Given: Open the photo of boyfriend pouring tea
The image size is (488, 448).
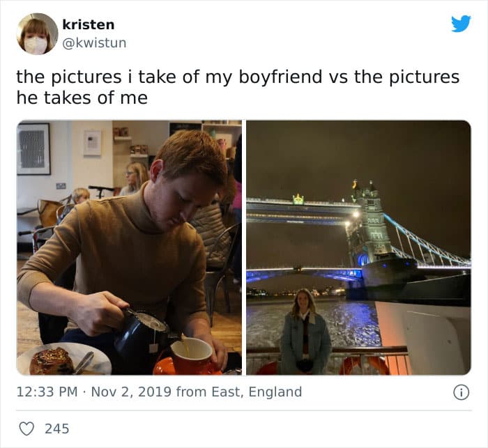Looking at the screenshot, I should click(129, 247).
